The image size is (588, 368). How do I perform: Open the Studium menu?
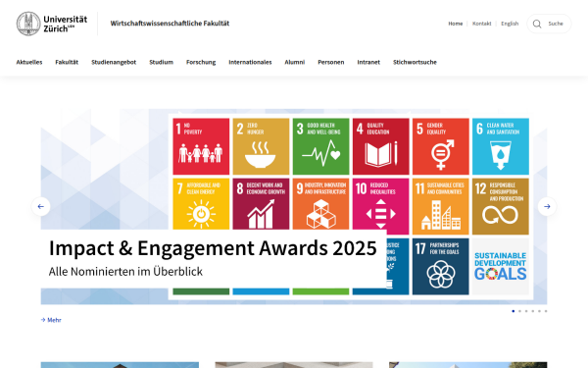click(x=162, y=63)
